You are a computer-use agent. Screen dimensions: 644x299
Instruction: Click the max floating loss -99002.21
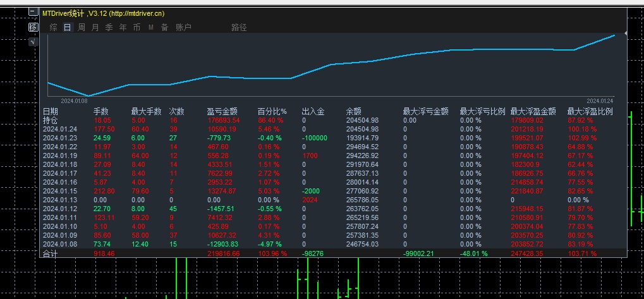point(418,254)
